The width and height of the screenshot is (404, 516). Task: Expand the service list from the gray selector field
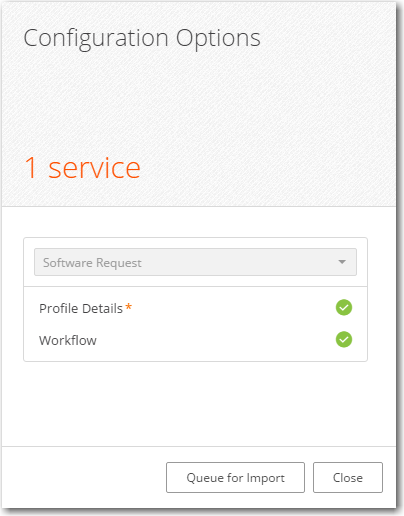click(x=195, y=262)
